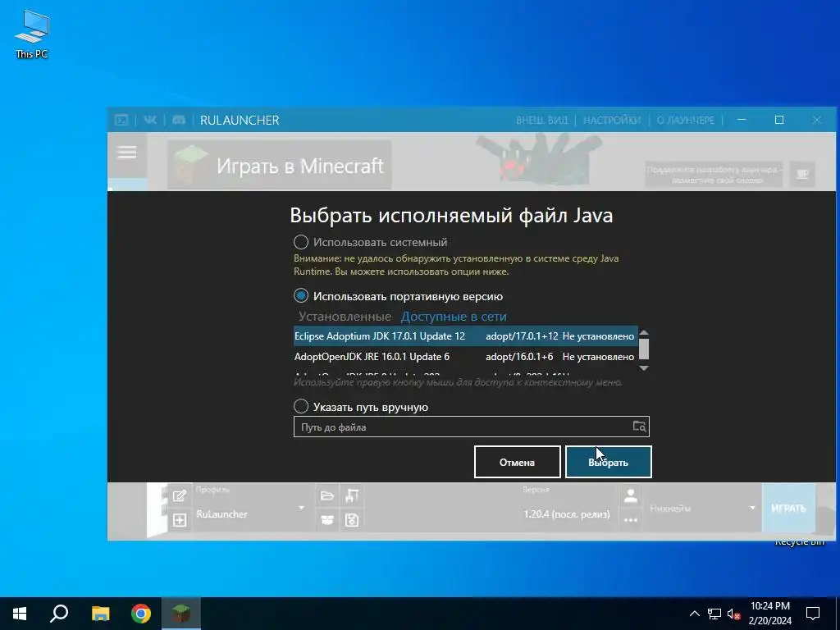The width and height of the screenshot is (840, 630).
Task: Maximize the RULAUNCHER window
Action: tap(779, 120)
